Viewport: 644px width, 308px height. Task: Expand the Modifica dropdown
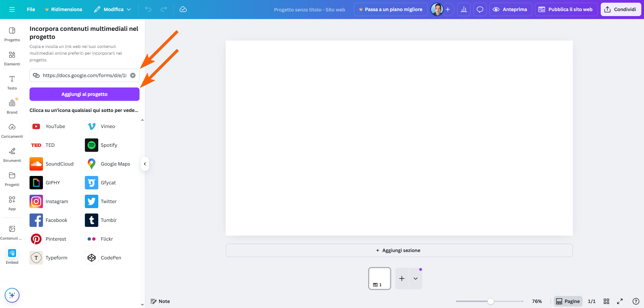[x=112, y=9]
